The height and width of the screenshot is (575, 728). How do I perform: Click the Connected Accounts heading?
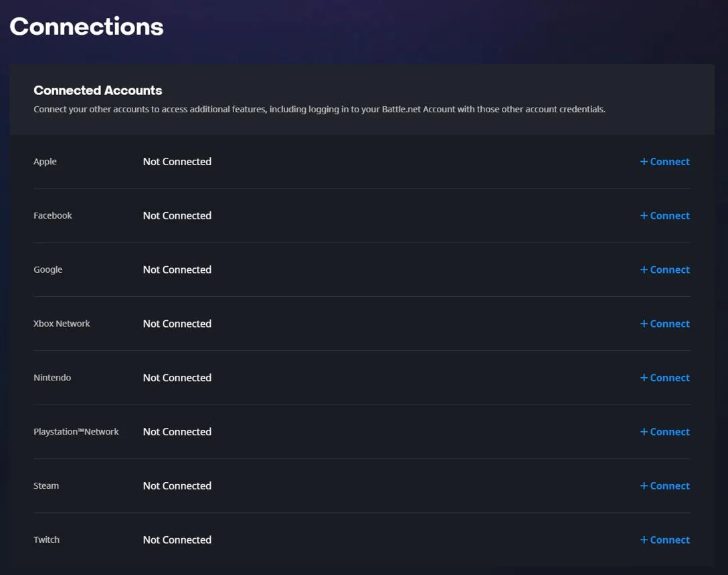pos(98,90)
